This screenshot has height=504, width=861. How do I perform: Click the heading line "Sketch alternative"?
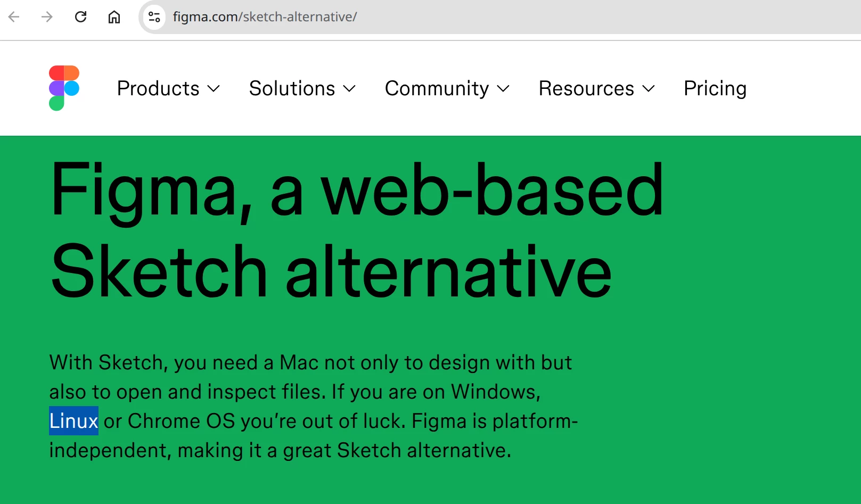tap(331, 271)
